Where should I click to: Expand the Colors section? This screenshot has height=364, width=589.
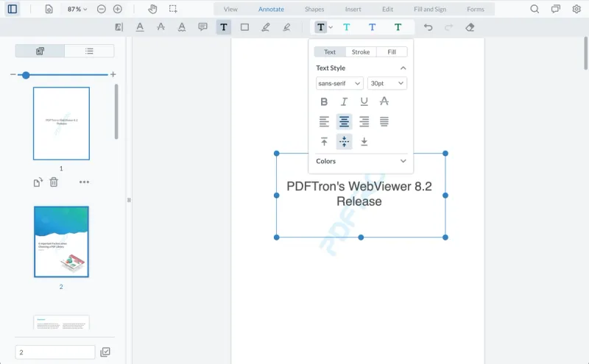click(403, 161)
